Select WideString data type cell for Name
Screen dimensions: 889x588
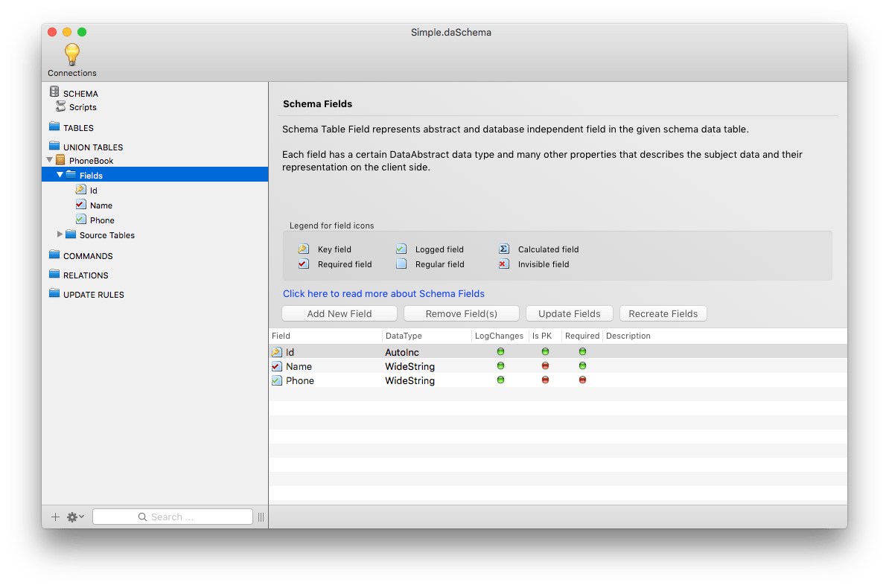pos(410,366)
